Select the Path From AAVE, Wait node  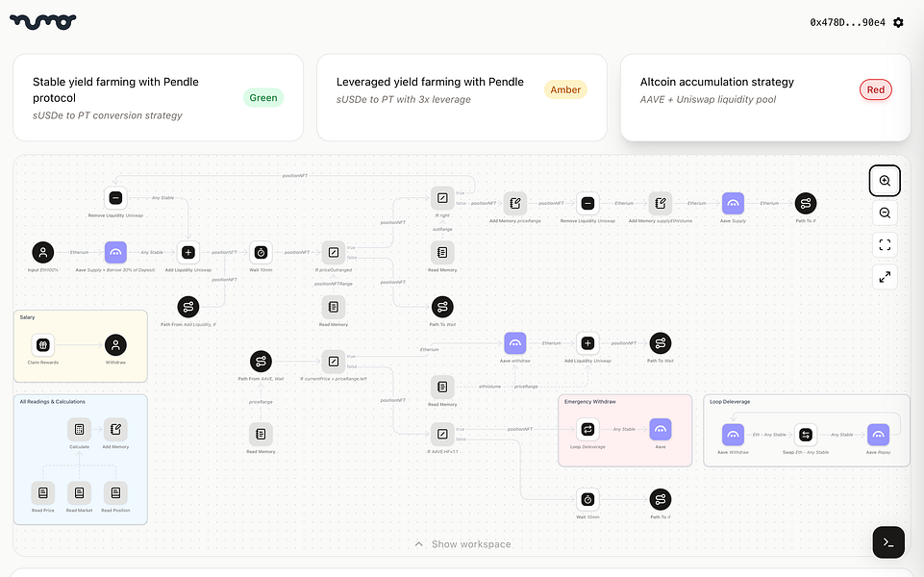tap(261, 362)
